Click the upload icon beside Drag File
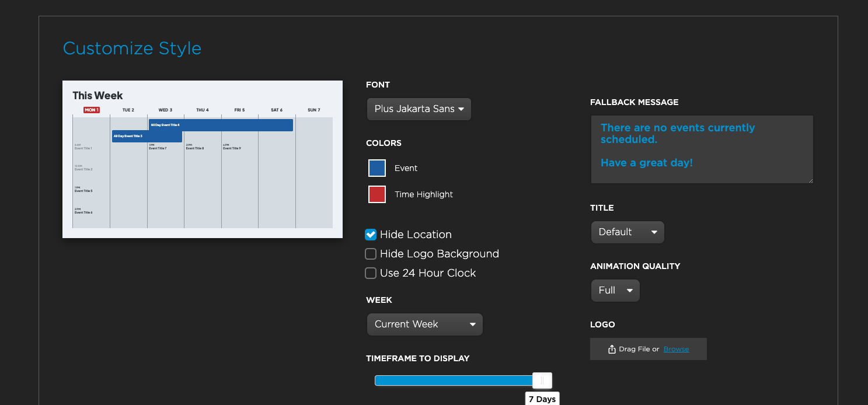This screenshot has width=868, height=405. point(612,349)
